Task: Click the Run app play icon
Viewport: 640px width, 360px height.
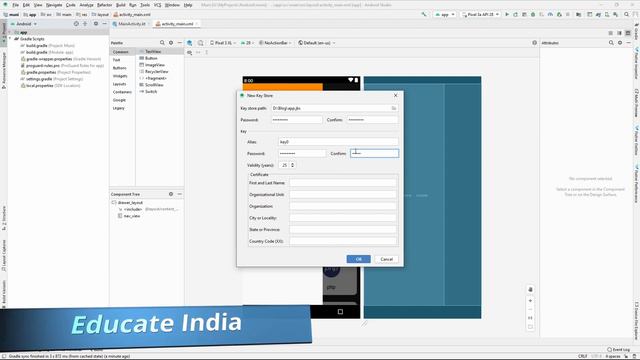Action: pyautogui.click(x=507, y=14)
